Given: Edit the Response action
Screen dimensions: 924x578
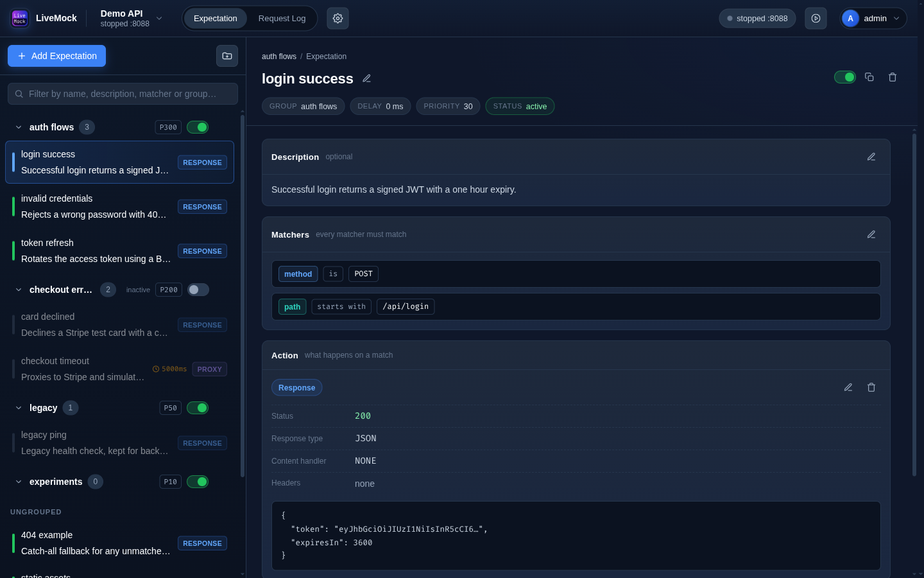Looking at the screenshot, I should 848,387.
